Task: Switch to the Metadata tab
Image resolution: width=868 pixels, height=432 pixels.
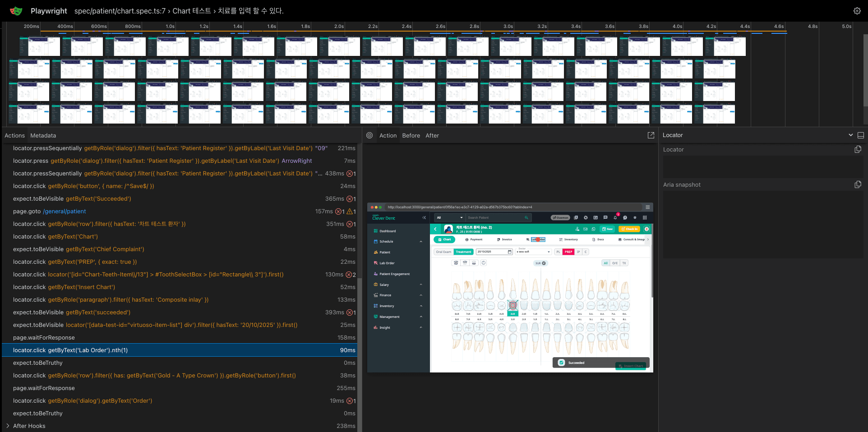Action: [x=43, y=135]
